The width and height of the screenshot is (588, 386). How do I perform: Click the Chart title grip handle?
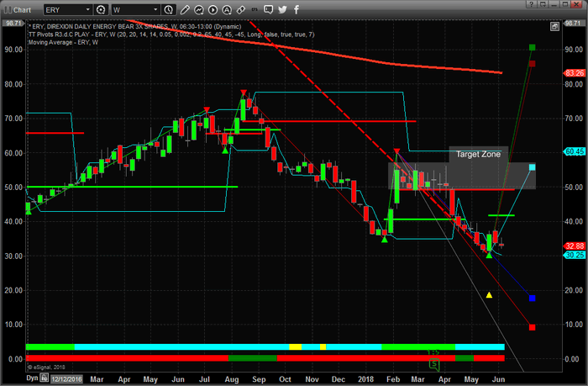(7, 10)
